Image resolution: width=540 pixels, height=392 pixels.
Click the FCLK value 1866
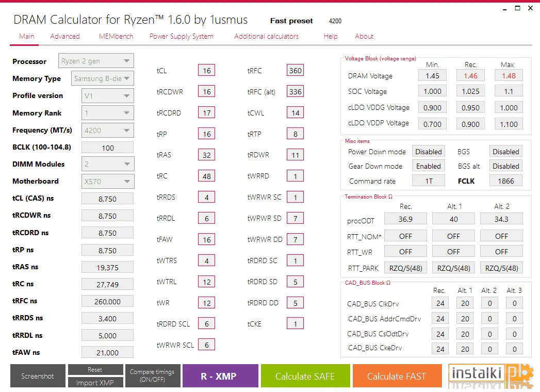pos(506,181)
